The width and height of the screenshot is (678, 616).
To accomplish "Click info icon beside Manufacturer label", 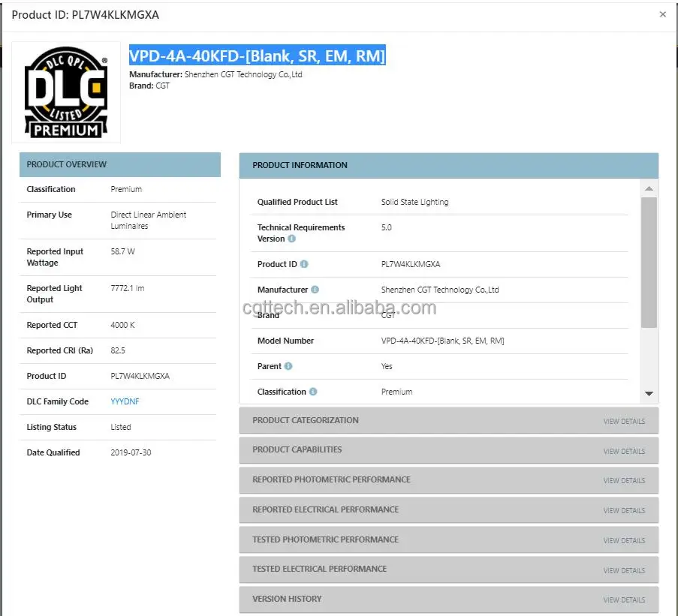I will [x=315, y=290].
